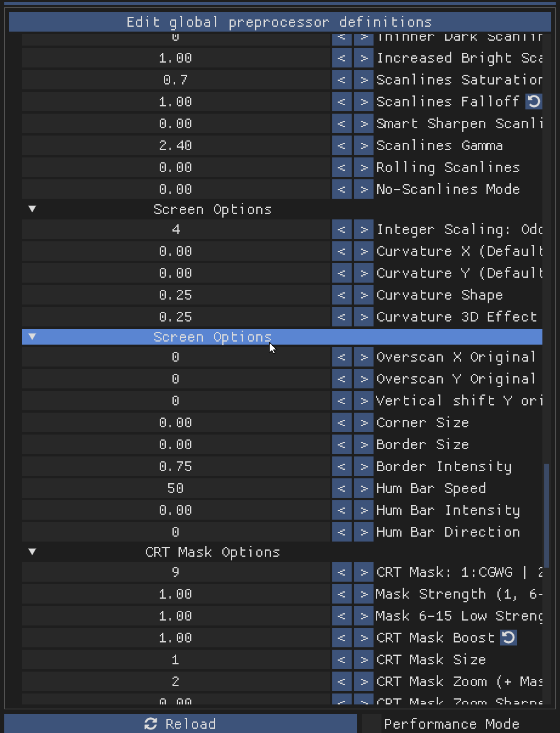560x733 pixels.
Task: Reload the shaders with the Reload button
Action: (180, 724)
